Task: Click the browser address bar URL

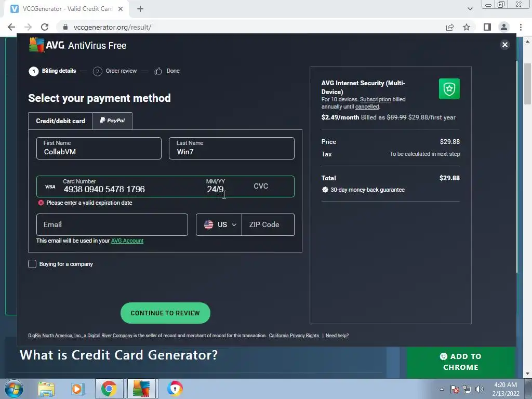Action: pyautogui.click(x=112, y=27)
